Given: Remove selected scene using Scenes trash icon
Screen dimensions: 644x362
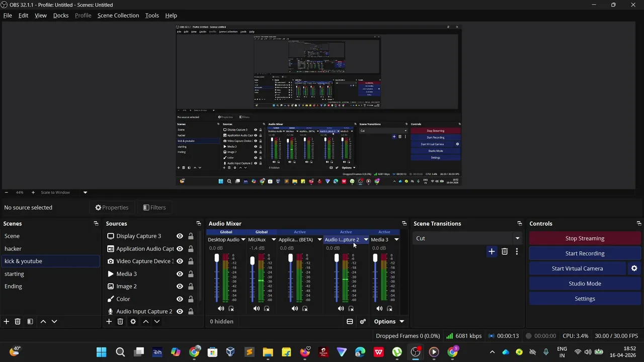Looking at the screenshot, I should pos(18,321).
